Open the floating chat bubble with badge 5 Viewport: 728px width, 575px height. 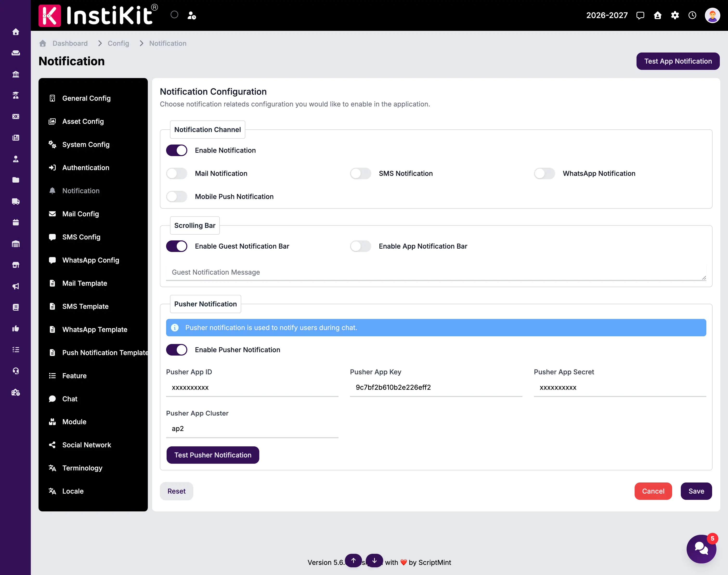pos(702,549)
